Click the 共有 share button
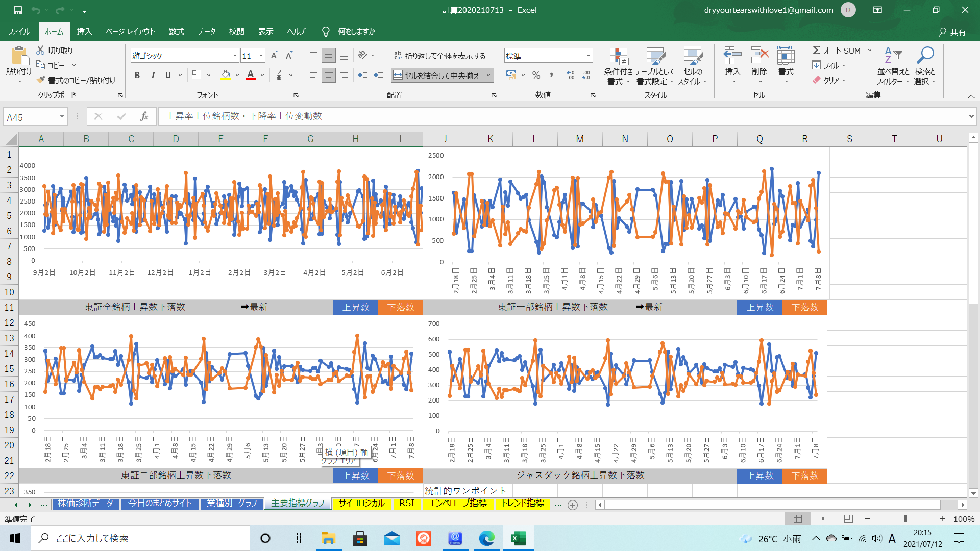The height and width of the screenshot is (551, 980). (x=952, y=32)
